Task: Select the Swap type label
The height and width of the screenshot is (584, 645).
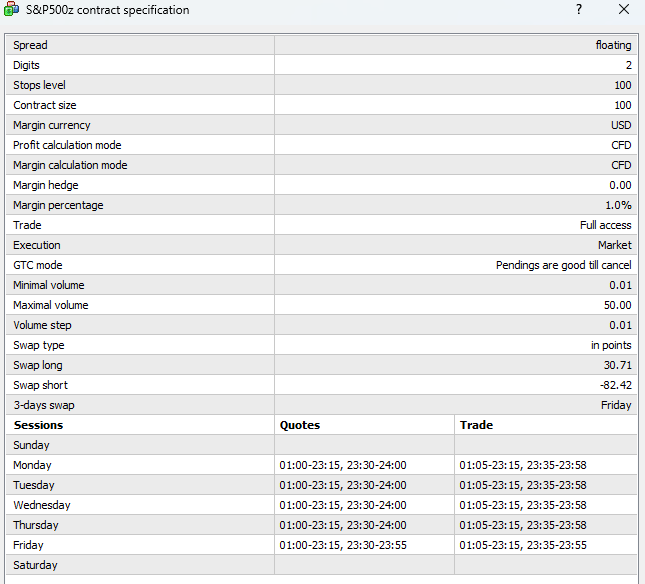Action: [39, 345]
